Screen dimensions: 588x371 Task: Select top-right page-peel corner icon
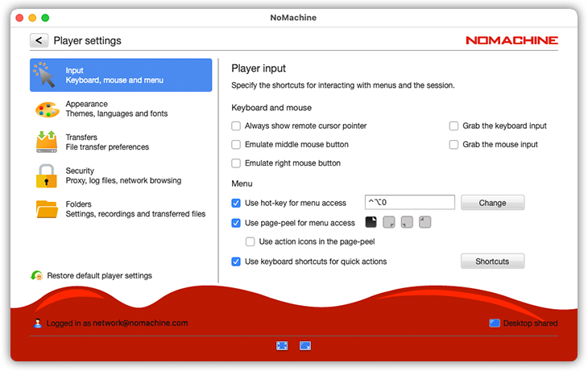coord(371,222)
